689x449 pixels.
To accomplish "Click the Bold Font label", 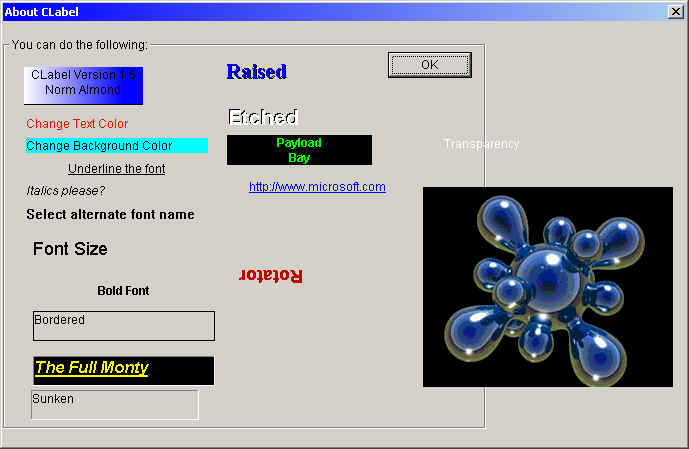I will point(123,291).
